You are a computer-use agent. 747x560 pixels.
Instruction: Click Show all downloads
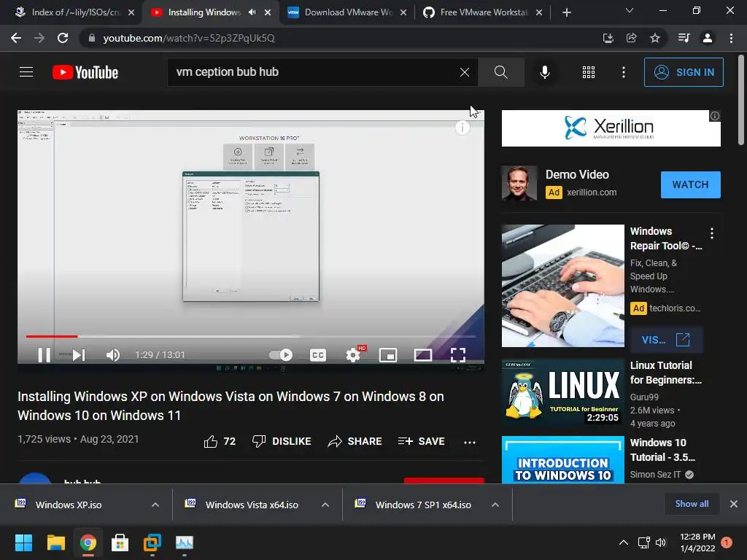[692, 504]
